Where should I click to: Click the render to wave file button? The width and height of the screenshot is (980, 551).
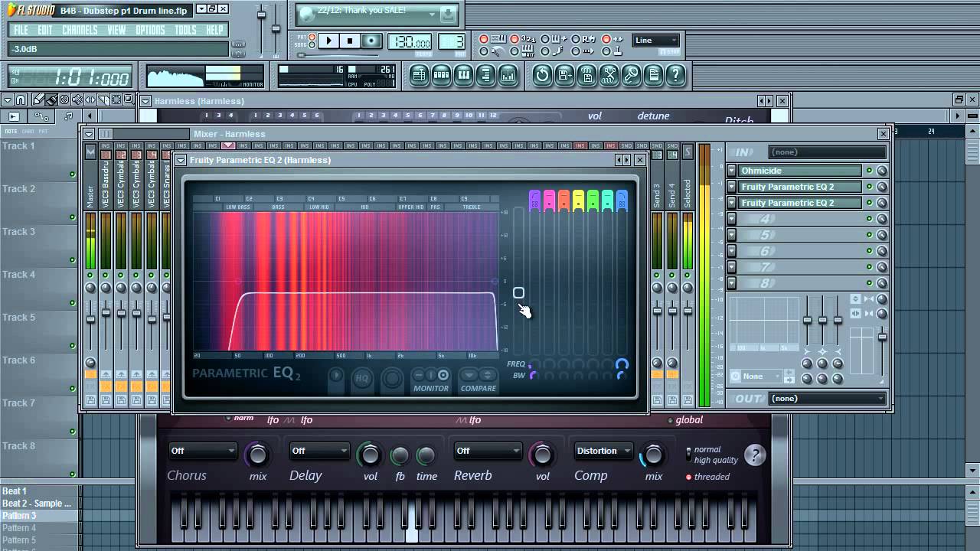pos(586,75)
